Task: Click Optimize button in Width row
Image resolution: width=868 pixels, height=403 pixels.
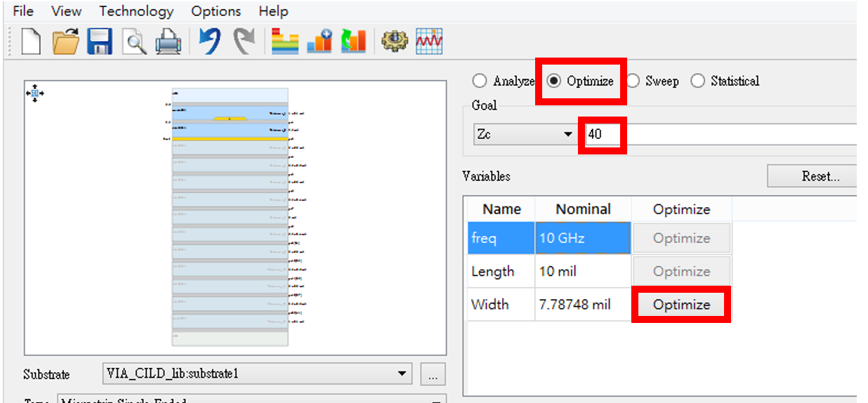Action: [681, 305]
